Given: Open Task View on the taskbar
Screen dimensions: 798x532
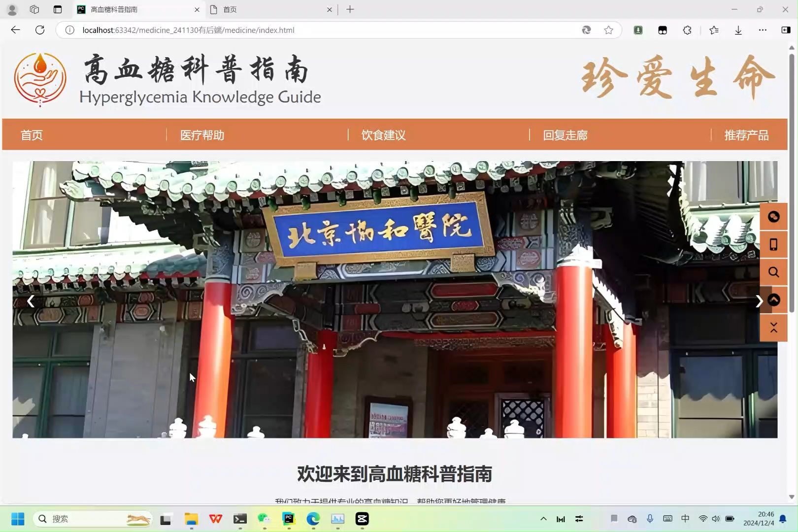Looking at the screenshot, I should tap(166, 519).
